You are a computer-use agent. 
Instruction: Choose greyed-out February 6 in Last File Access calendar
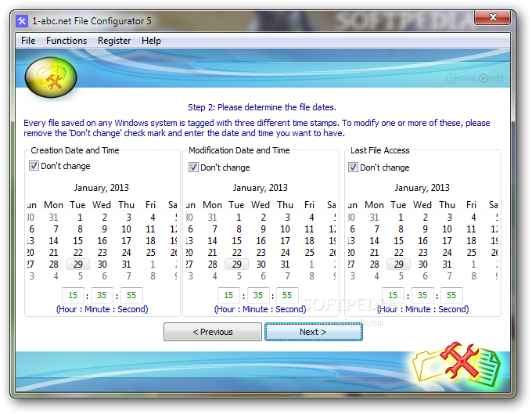click(x=425, y=276)
